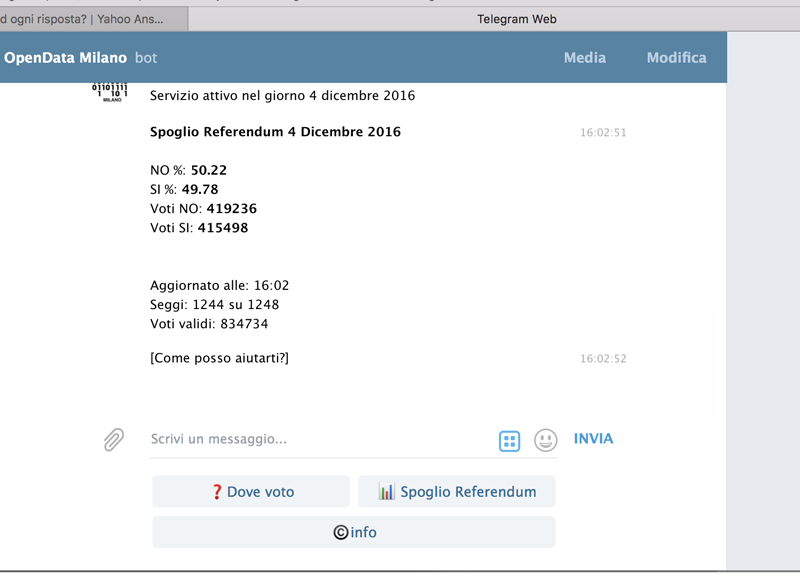Click the Come posso aiutarti message

coord(219,358)
